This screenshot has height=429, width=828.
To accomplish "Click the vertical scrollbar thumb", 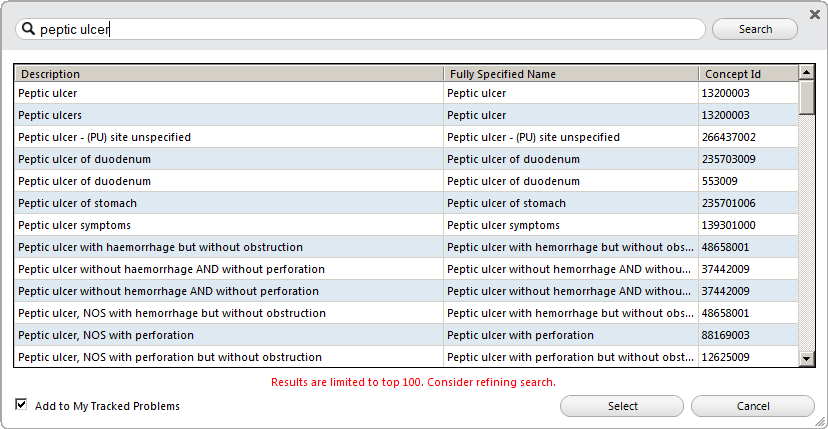I will [x=806, y=97].
